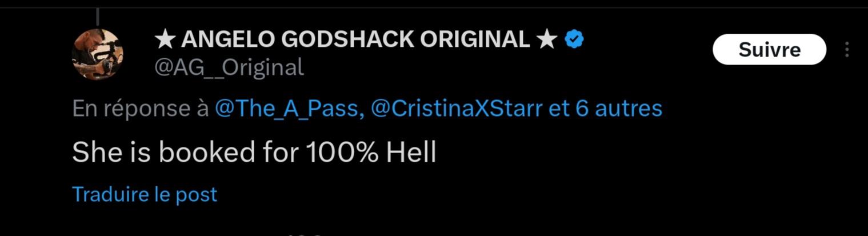The width and height of the screenshot is (868, 236).
Task: Visit the @The_A_Pass mention
Action: [290, 109]
